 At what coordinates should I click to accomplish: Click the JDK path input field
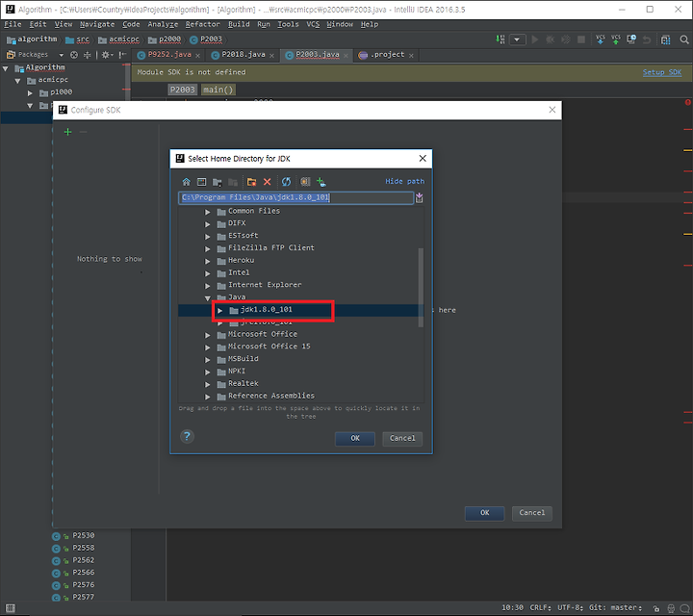[x=295, y=197]
